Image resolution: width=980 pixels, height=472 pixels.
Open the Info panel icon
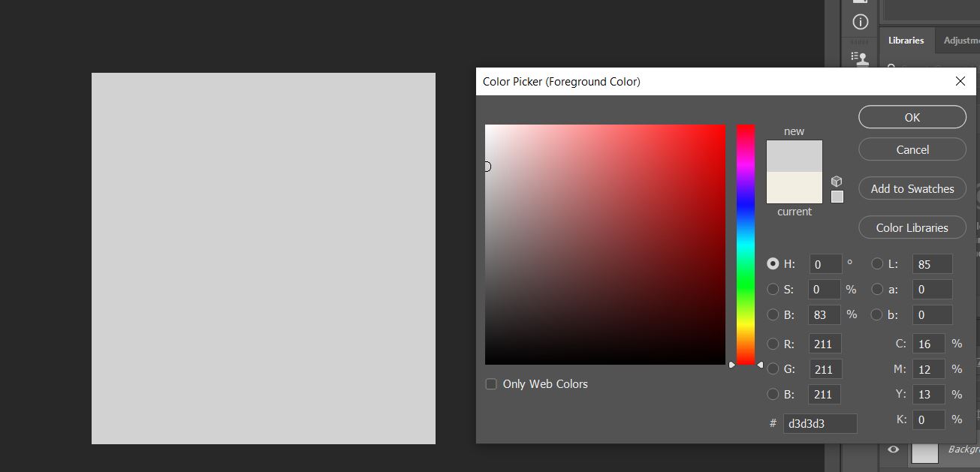(x=861, y=23)
